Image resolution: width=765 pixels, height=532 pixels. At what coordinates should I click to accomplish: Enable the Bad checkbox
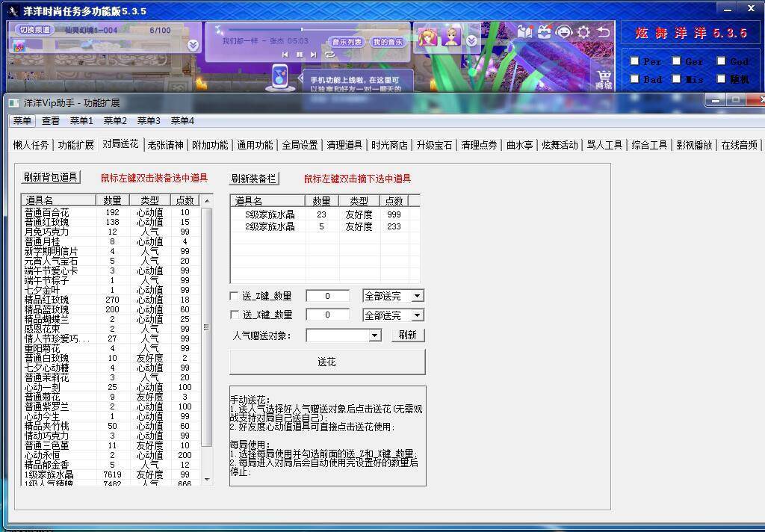(x=634, y=78)
